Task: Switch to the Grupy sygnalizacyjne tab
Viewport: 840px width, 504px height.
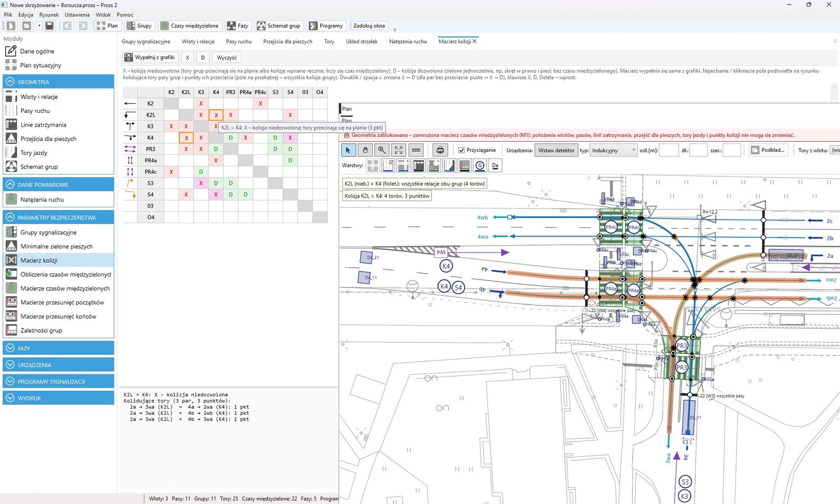Action: 146,41
